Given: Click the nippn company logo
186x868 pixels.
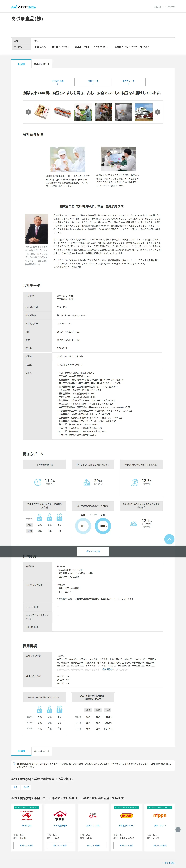Looking at the screenshot, I should click(160, 815).
